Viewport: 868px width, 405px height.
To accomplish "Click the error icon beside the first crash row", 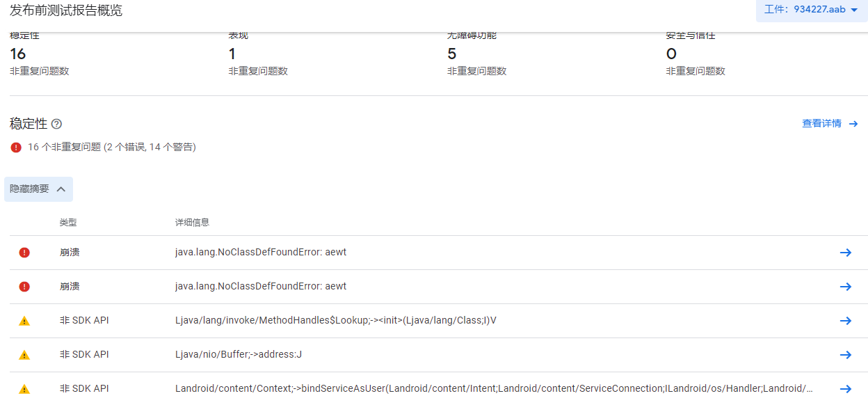I will point(24,252).
